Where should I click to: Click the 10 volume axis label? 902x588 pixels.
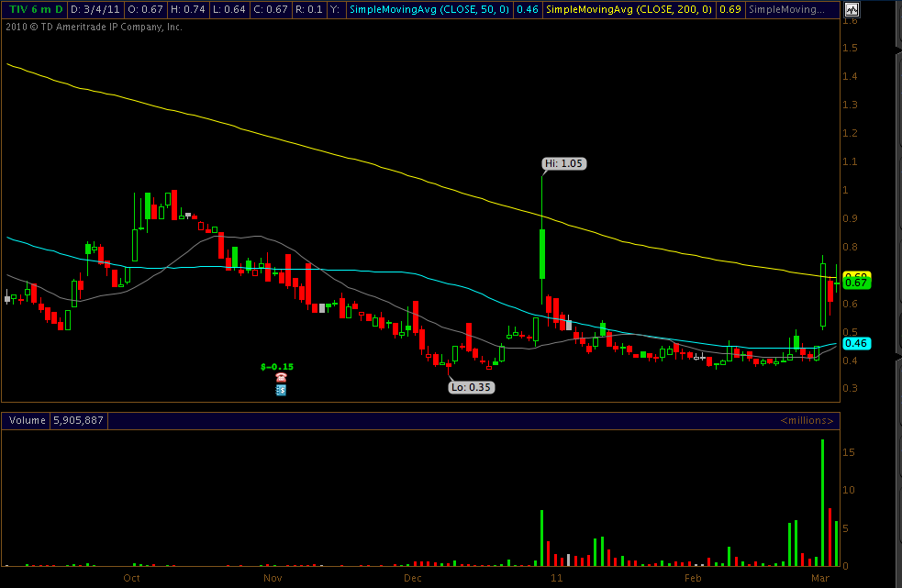coord(849,490)
